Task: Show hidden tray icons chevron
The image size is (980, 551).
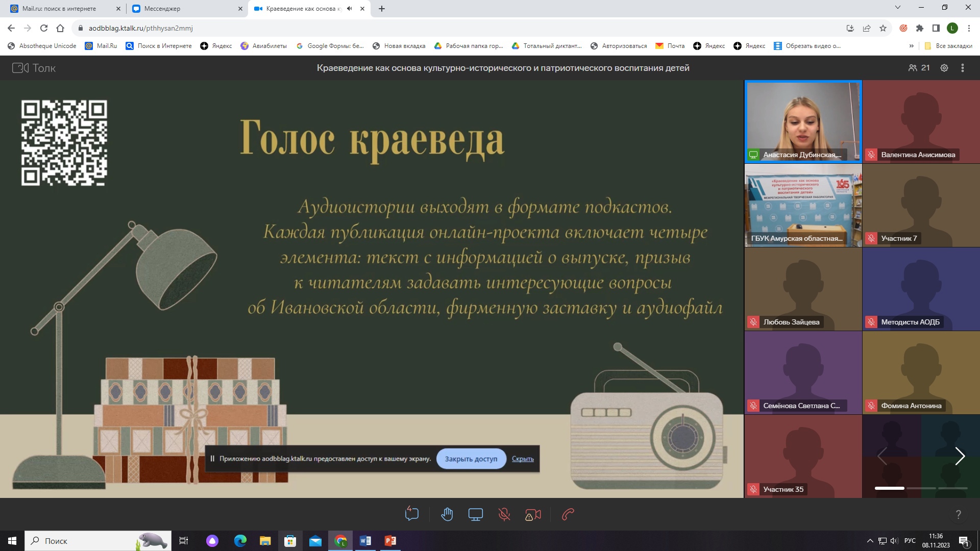Action: [x=870, y=541]
